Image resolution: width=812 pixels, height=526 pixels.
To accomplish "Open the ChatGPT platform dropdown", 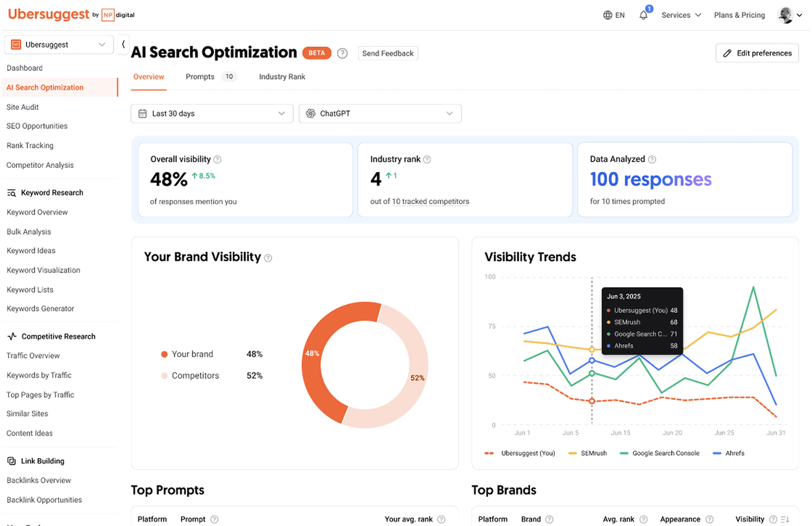I will tap(380, 114).
